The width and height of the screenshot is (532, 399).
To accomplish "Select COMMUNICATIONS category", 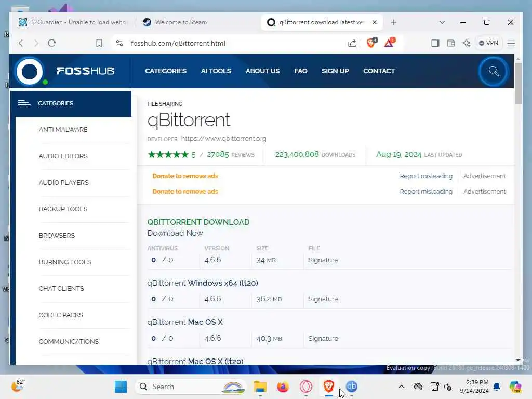I will pyautogui.click(x=69, y=341).
